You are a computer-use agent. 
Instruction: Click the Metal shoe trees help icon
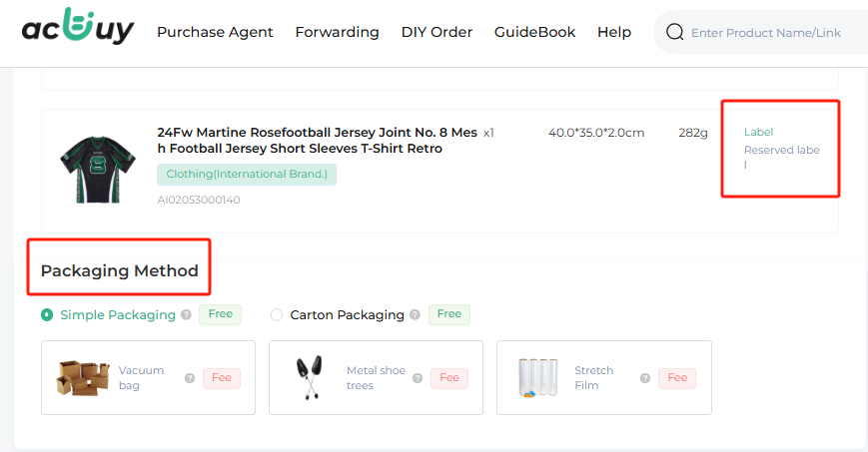pyautogui.click(x=418, y=378)
